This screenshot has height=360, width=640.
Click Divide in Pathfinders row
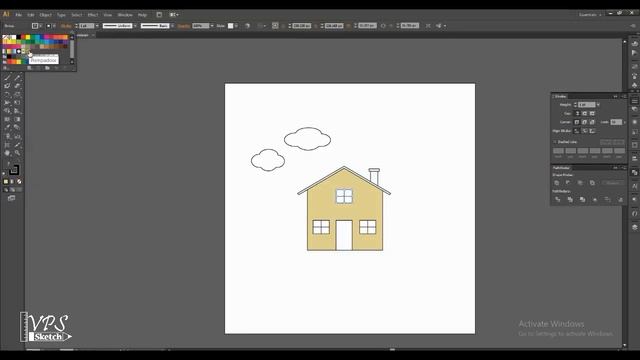558,199
